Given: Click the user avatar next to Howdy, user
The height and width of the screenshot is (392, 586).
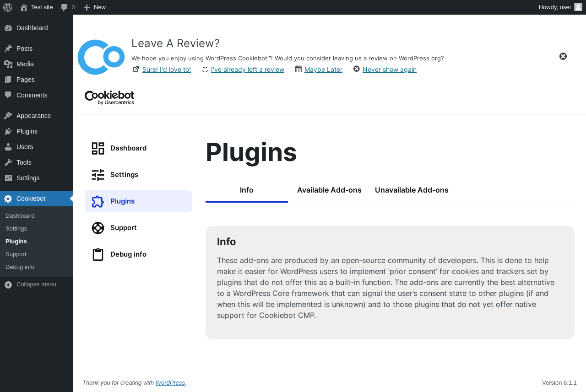Looking at the screenshot, I should (x=578, y=7).
